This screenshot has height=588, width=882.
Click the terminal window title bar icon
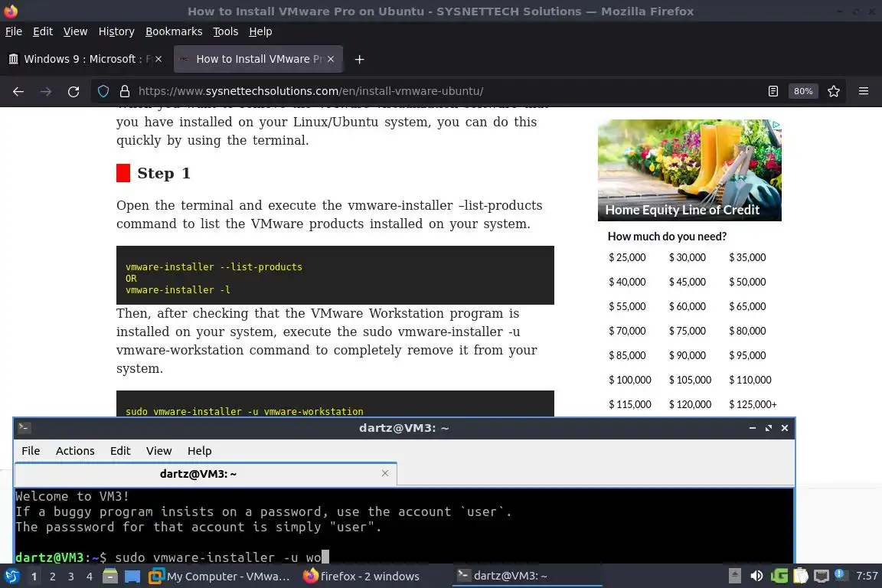24,428
